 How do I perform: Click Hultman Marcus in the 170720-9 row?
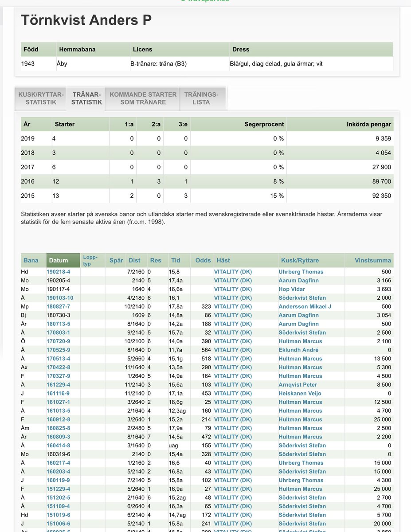click(301, 341)
